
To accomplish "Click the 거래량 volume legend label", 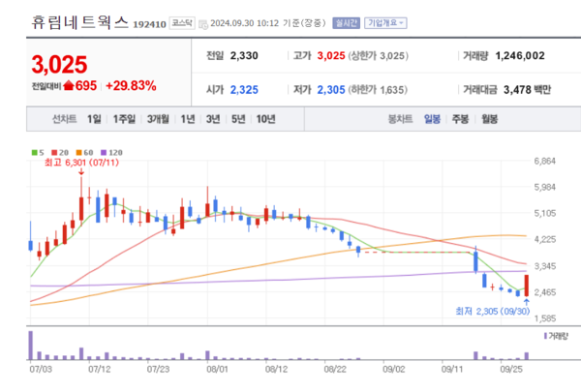I will coord(558,336).
